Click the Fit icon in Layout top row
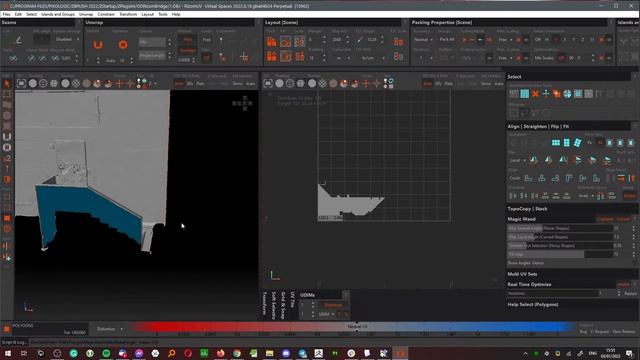 coord(285,41)
